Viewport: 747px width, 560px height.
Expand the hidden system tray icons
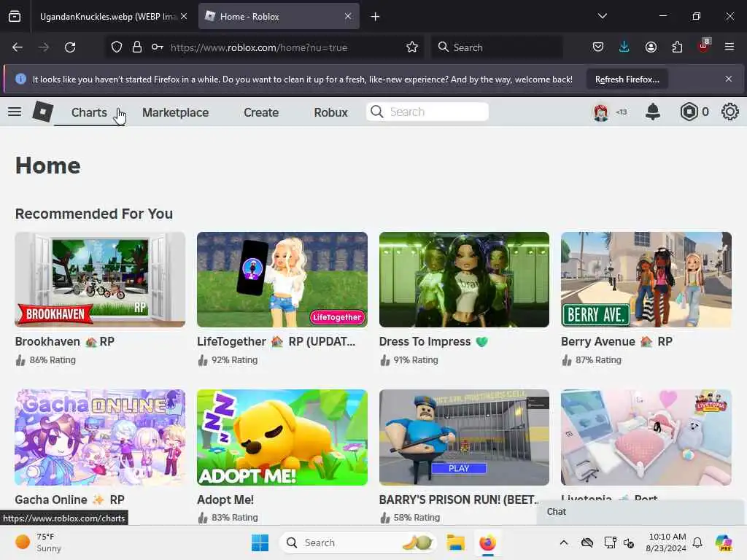[564, 542]
